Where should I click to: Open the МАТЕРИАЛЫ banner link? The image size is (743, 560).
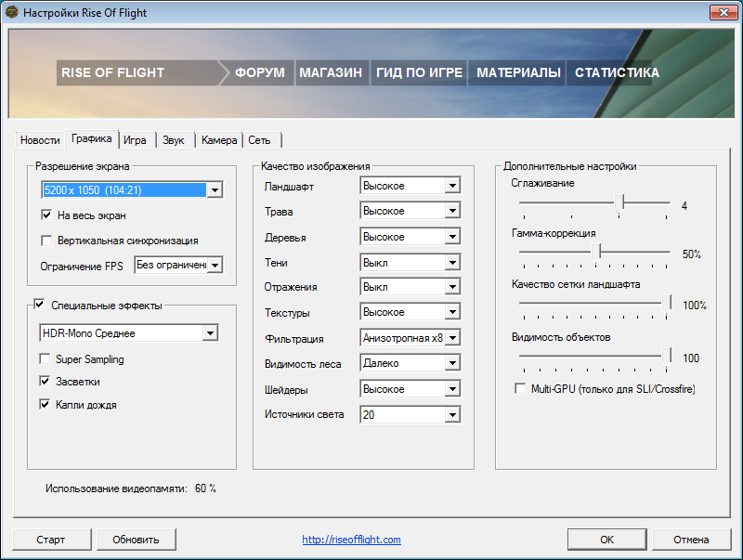[518, 72]
